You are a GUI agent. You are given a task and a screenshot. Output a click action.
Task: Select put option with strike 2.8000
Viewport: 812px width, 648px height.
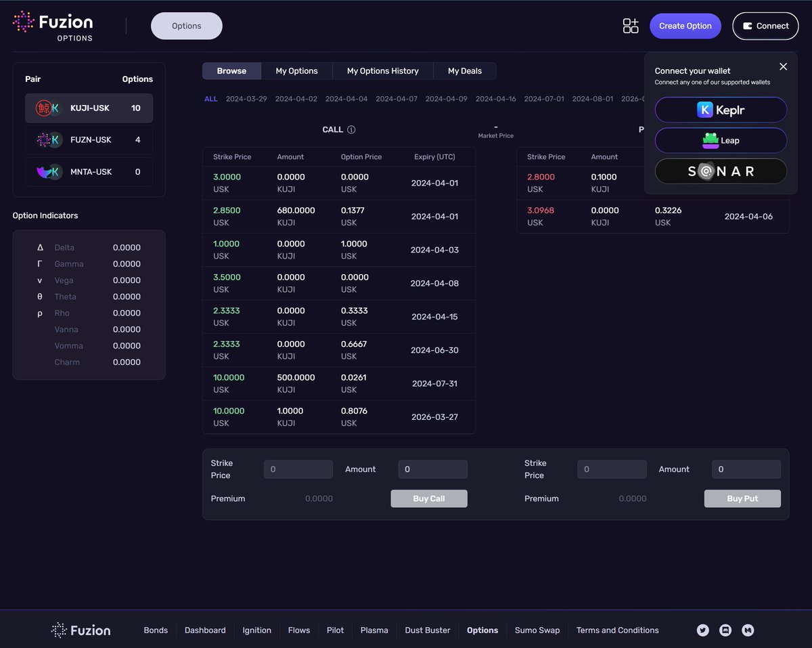point(581,183)
